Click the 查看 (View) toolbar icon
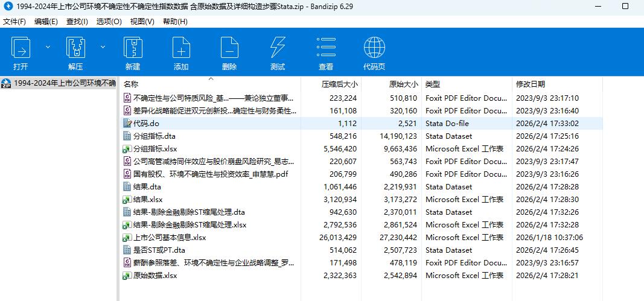The width and height of the screenshot is (644, 301). point(326,47)
